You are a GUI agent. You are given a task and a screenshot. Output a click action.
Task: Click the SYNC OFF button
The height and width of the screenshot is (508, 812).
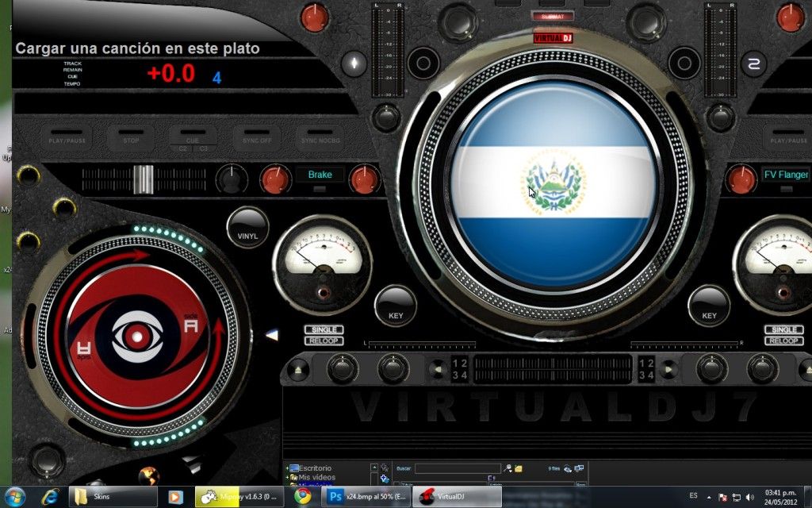(x=257, y=138)
